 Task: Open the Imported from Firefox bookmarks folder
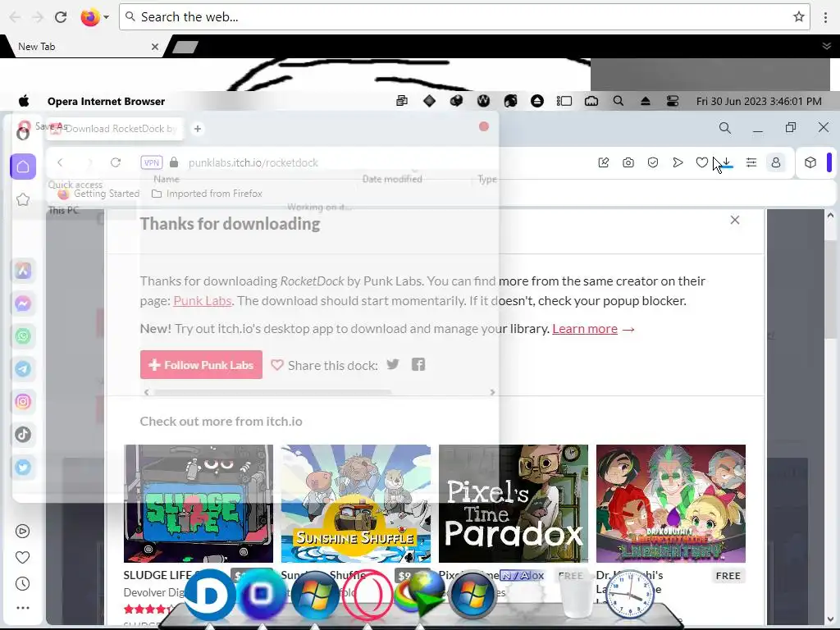(x=208, y=194)
